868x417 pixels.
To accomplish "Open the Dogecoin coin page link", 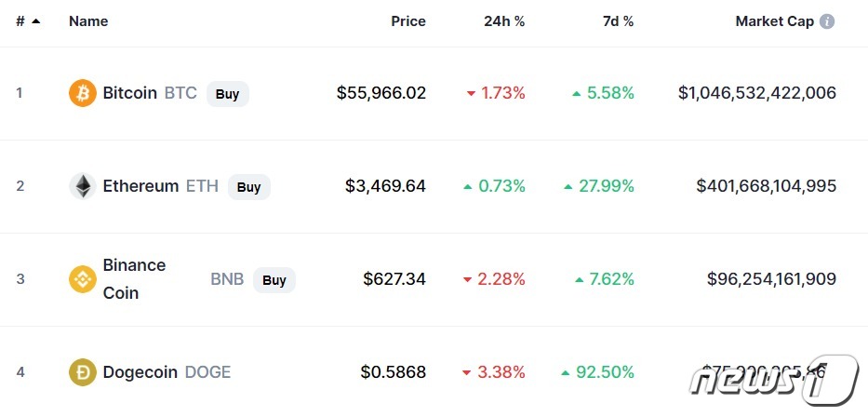I will (x=140, y=372).
